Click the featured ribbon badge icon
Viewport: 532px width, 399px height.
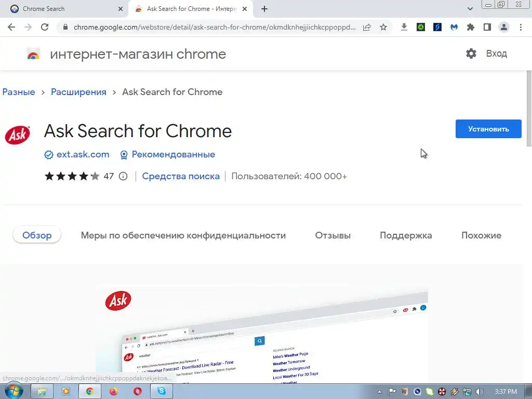pyautogui.click(x=124, y=155)
